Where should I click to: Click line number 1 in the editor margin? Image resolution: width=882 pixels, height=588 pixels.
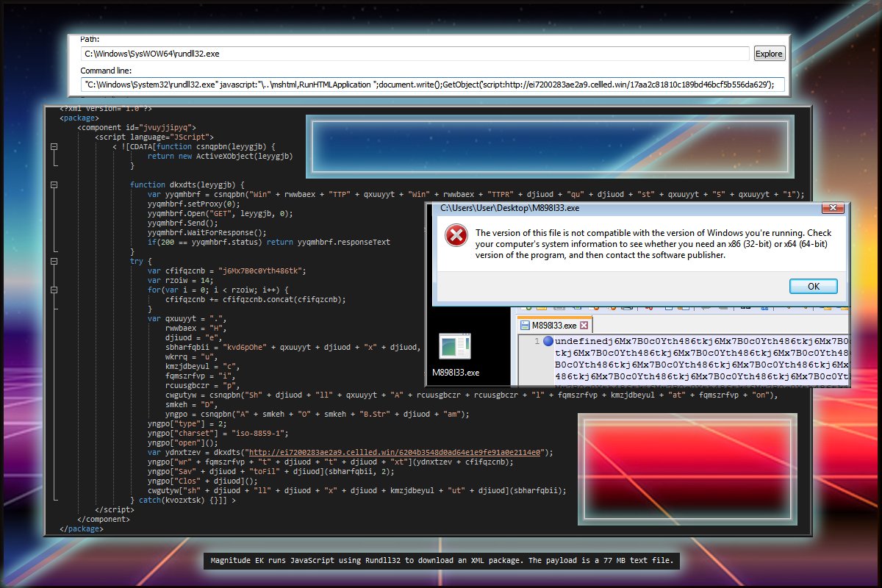(537, 342)
